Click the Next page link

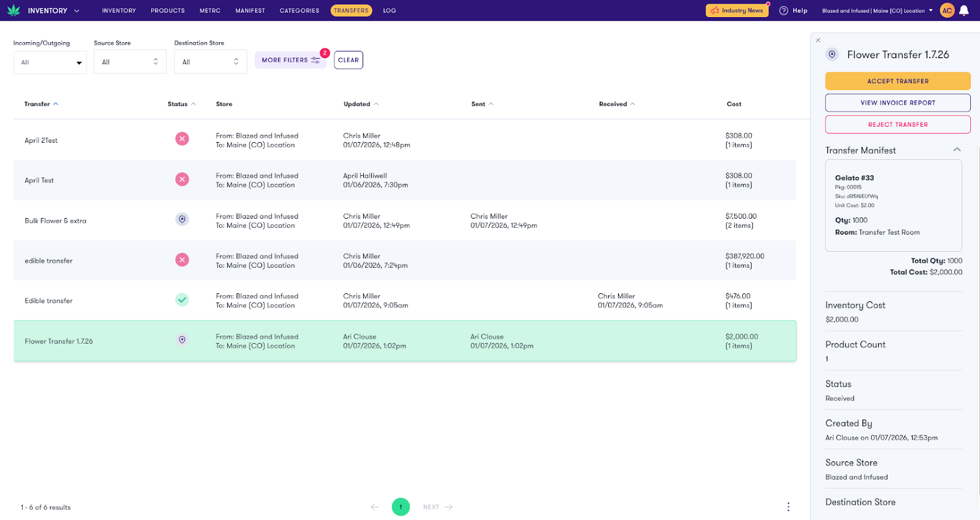(438, 507)
